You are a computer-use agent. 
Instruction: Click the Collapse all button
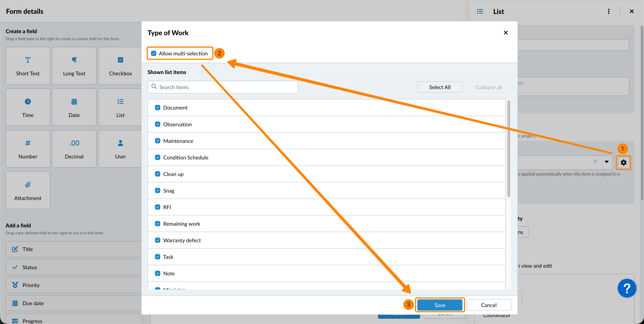click(x=488, y=87)
